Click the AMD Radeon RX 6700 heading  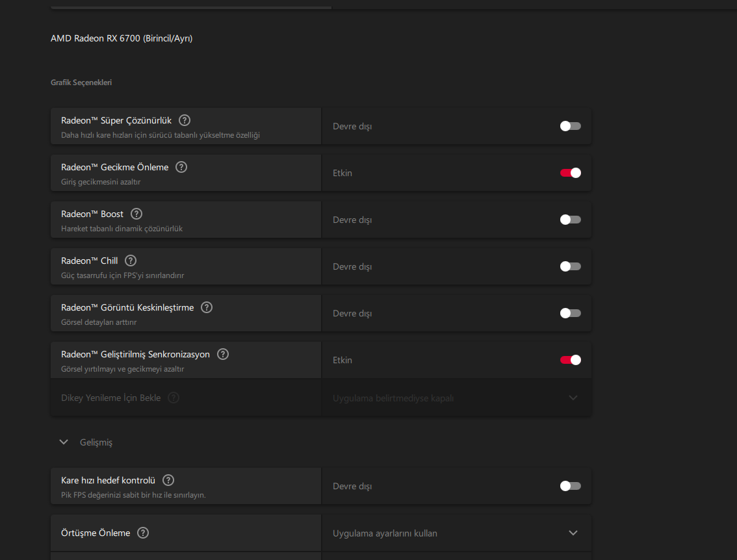pos(122,38)
